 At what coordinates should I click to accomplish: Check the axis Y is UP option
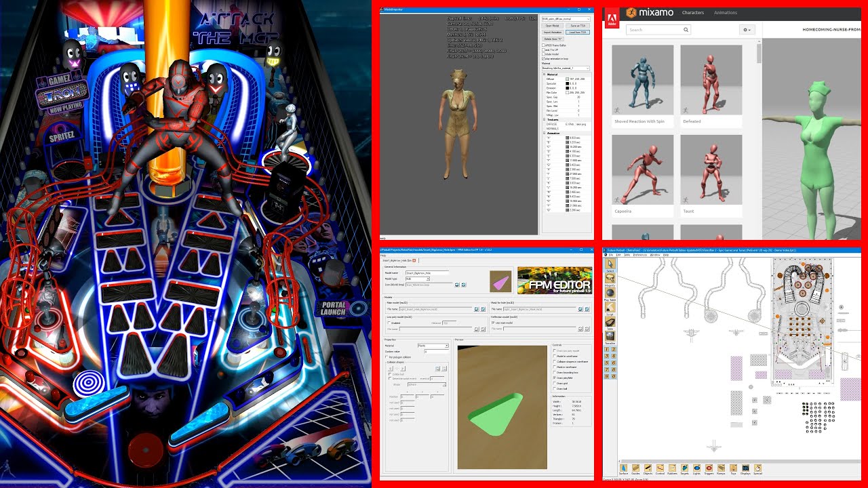click(544, 49)
